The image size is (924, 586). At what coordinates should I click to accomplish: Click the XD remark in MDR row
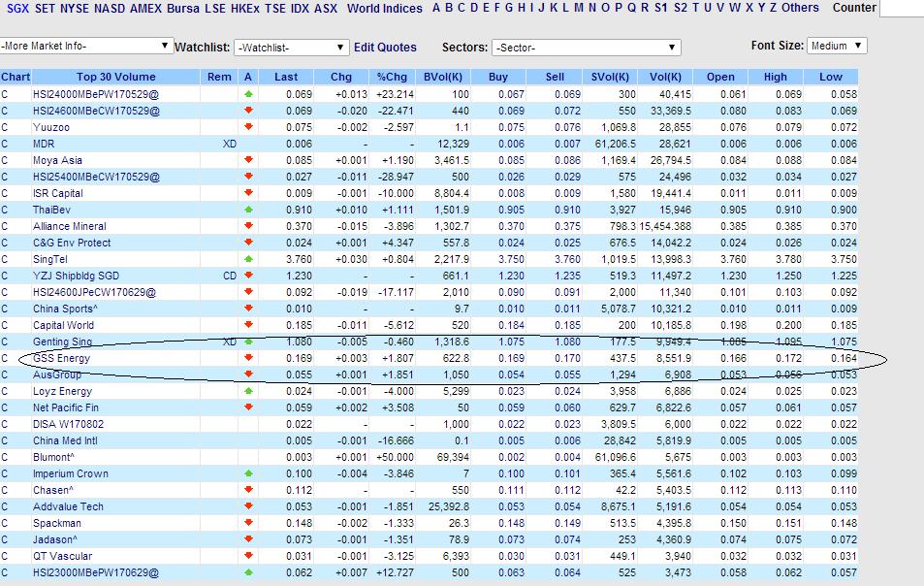[x=230, y=144]
